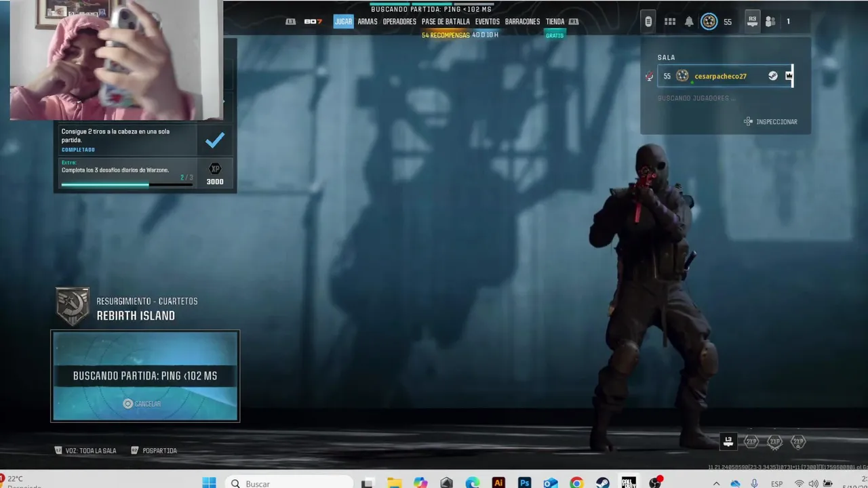Image resolution: width=868 pixels, height=488 pixels.
Task: Click the REBIRTH ISLAND mode title
Action: [x=136, y=316]
